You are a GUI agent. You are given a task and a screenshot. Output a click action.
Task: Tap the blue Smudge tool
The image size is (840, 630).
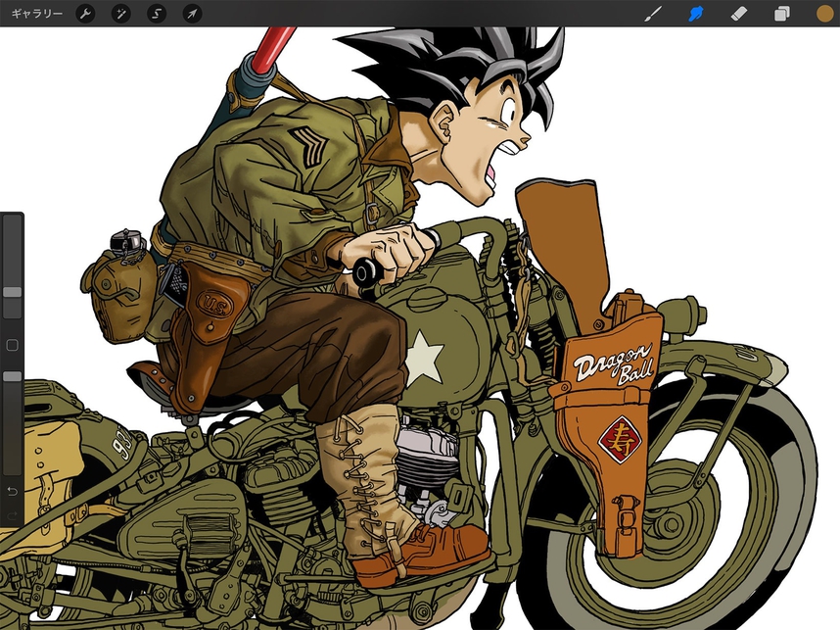coord(697,14)
